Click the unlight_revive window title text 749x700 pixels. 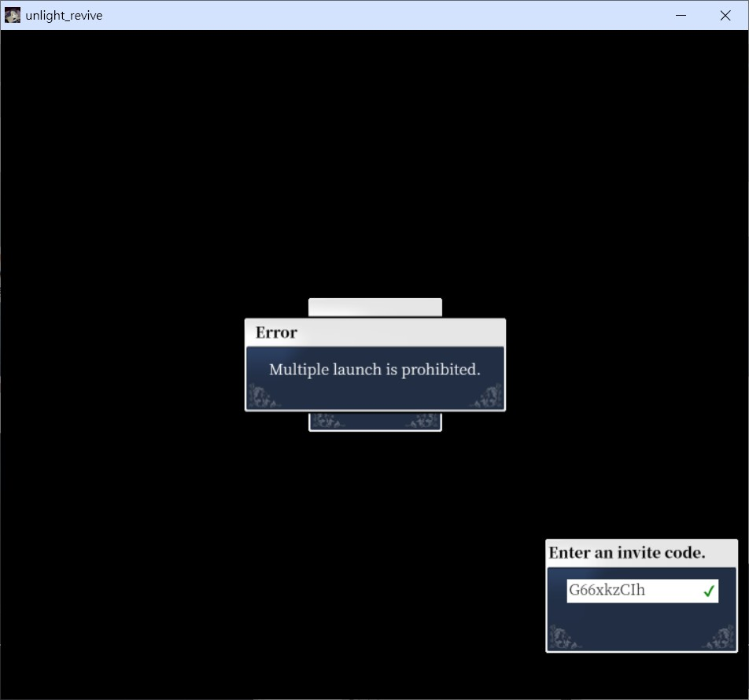point(64,15)
